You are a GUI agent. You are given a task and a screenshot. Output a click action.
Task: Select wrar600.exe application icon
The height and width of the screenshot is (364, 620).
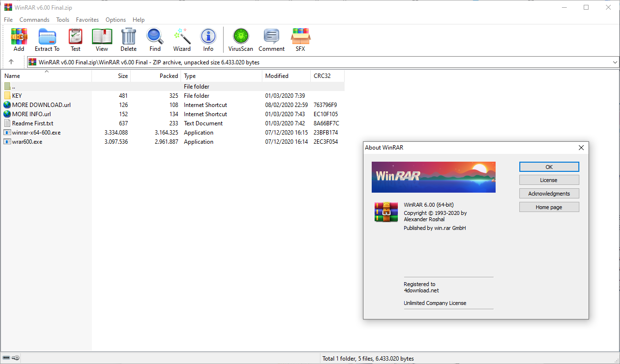click(7, 141)
